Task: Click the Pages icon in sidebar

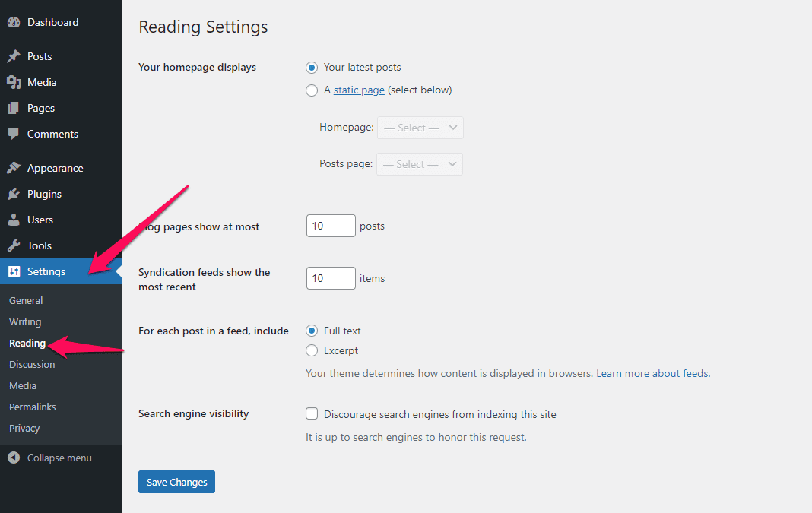Action: click(14, 108)
